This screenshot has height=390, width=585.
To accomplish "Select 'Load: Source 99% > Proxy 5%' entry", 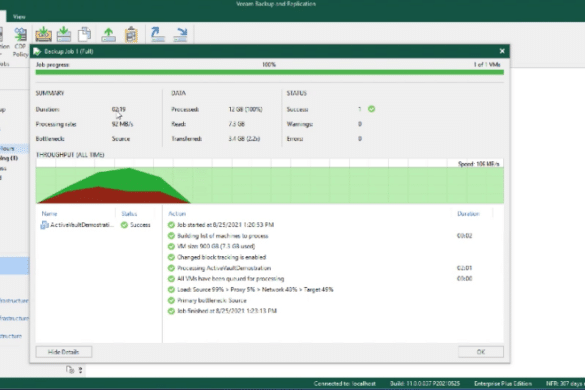I will (x=255, y=290).
